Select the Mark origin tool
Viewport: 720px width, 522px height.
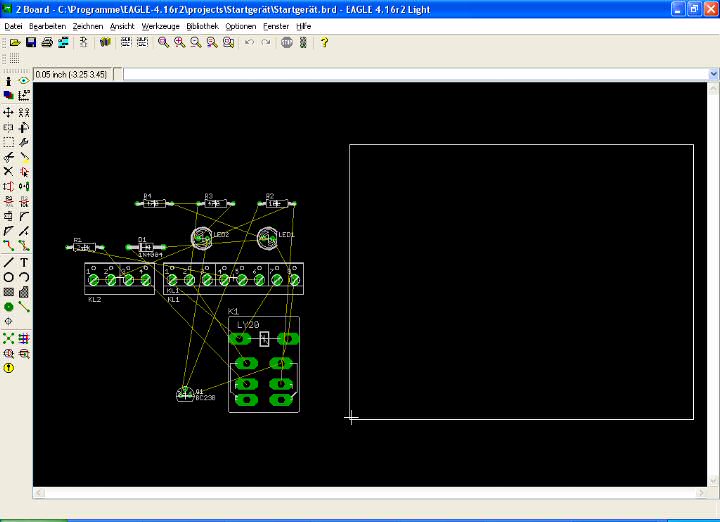[24, 95]
